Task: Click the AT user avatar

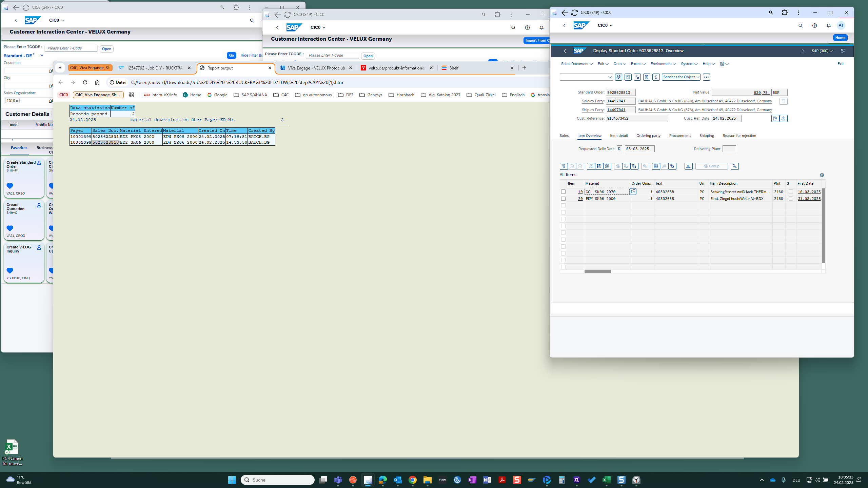Action: tap(841, 25)
